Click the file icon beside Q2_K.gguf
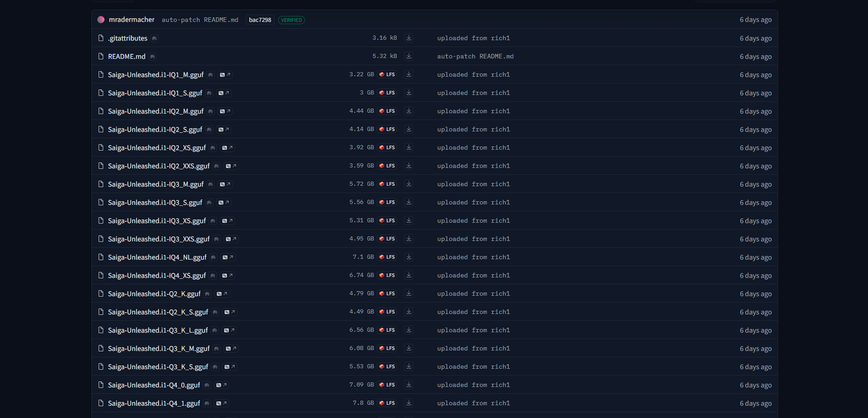The image size is (868, 418). (101, 293)
